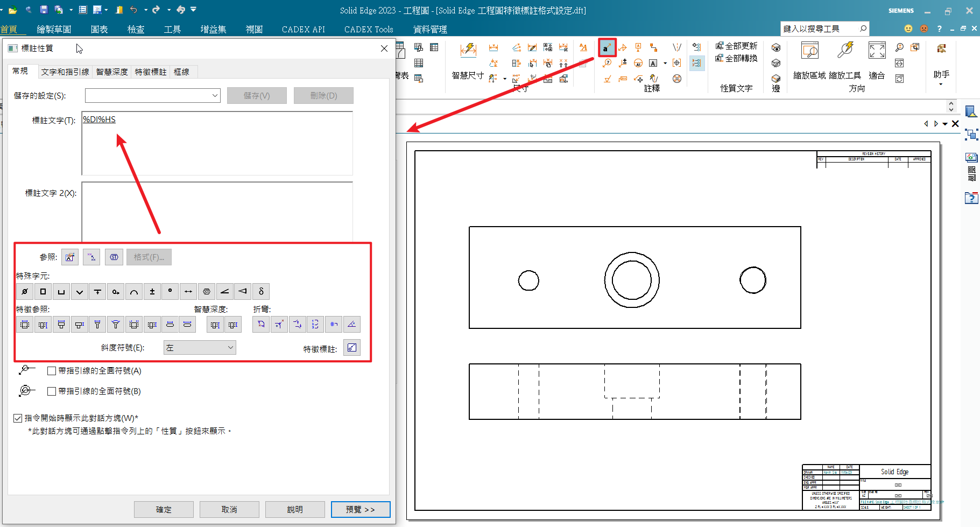Open the slope symbol direction dropdown
Image resolution: width=980 pixels, height=527 pixels.
click(200, 348)
